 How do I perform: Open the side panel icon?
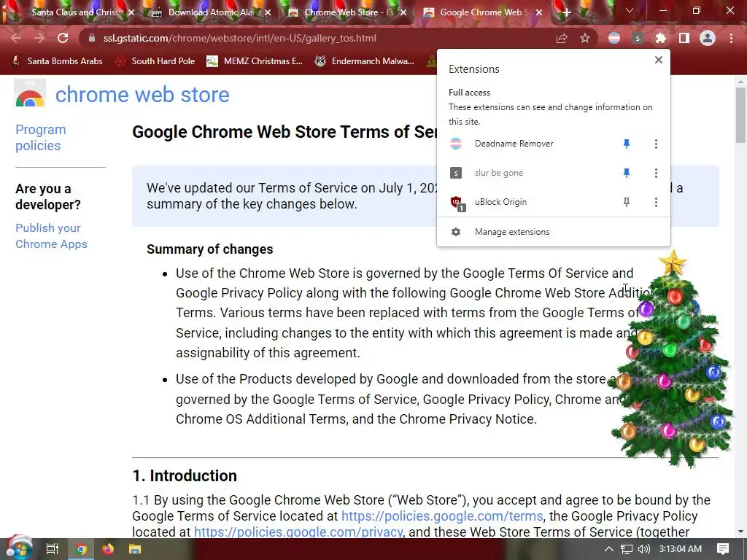[684, 38]
